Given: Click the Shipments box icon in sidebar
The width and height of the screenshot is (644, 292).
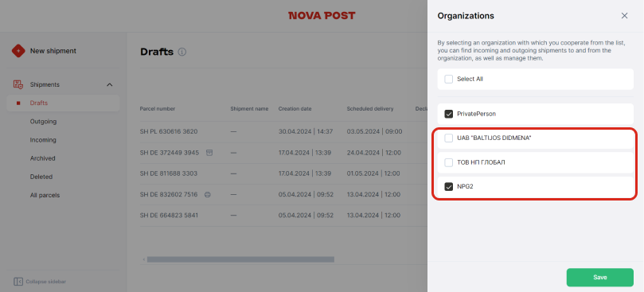Looking at the screenshot, I should [x=18, y=84].
